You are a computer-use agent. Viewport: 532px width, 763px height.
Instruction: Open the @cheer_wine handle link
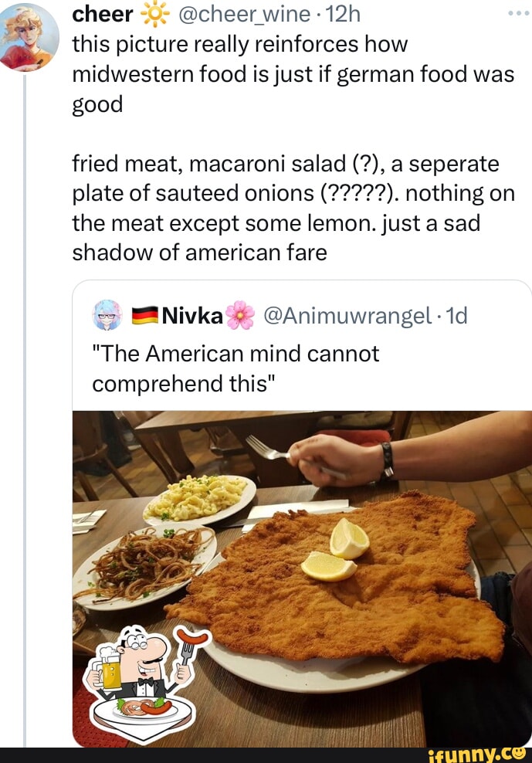point(244,15)
